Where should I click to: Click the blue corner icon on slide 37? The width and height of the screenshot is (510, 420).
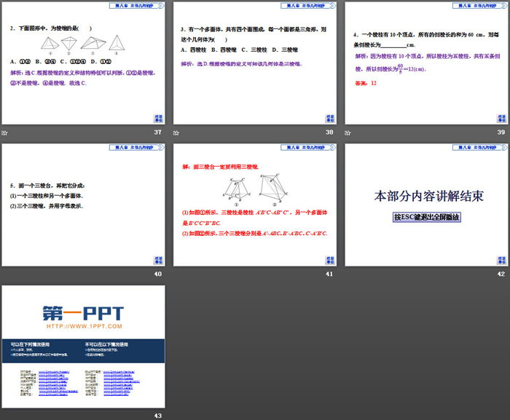[158, 118]
